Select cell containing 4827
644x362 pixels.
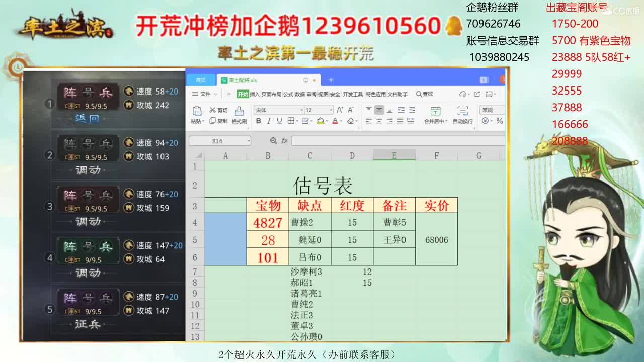268,222
